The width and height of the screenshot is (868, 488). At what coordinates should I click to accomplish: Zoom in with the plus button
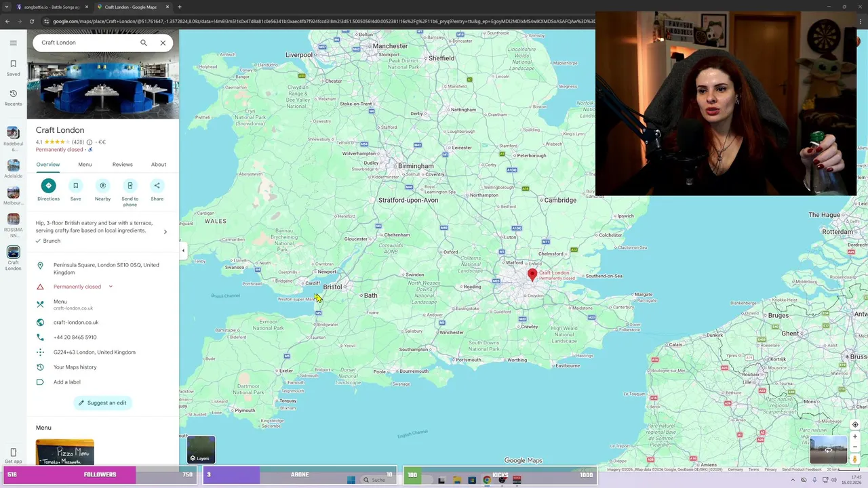point(855,436)
